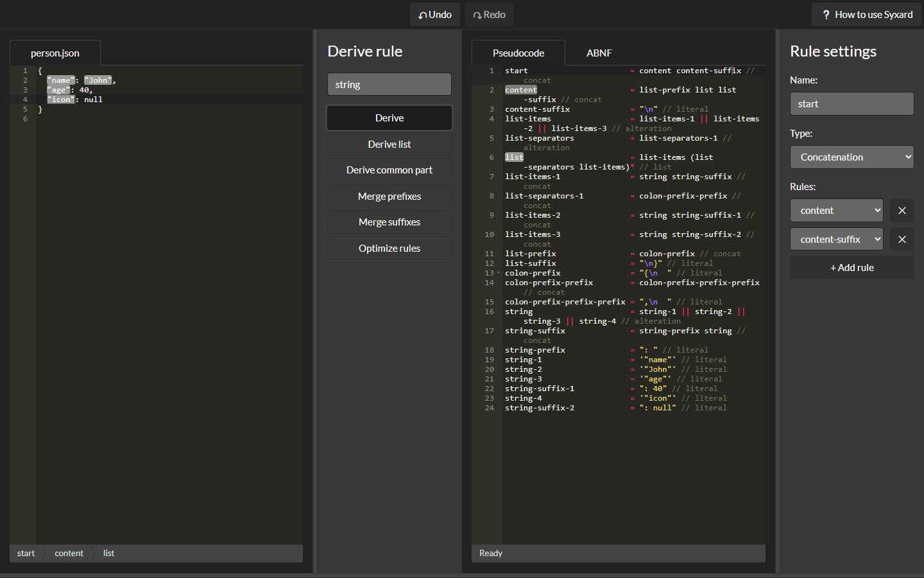Click the Merge suffixes button

point(389,222)
